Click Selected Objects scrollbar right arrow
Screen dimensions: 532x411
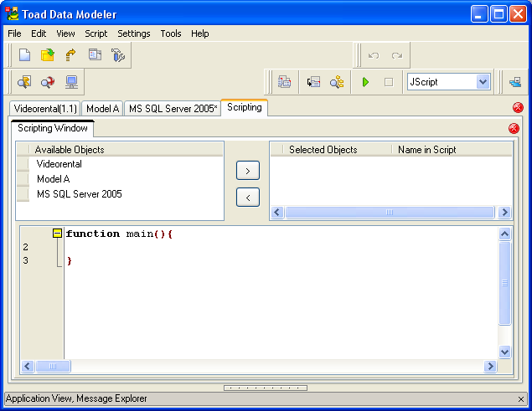(x=505, y=213)
